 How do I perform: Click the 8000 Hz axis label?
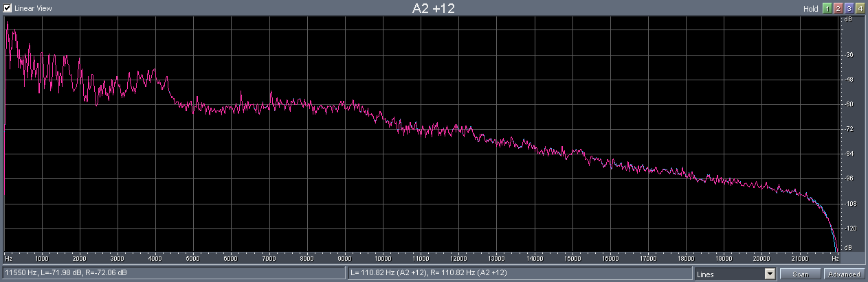coord(307,259)
